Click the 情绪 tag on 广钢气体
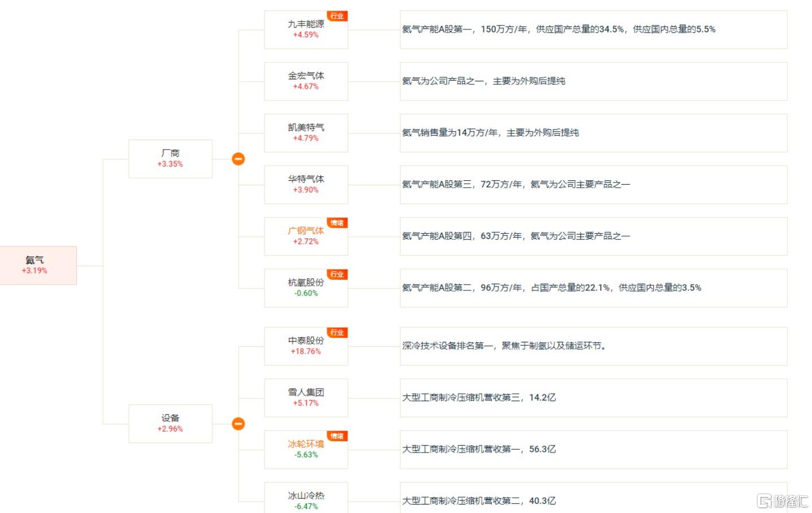This screenshot has height=513, width=812. point(337,223)
